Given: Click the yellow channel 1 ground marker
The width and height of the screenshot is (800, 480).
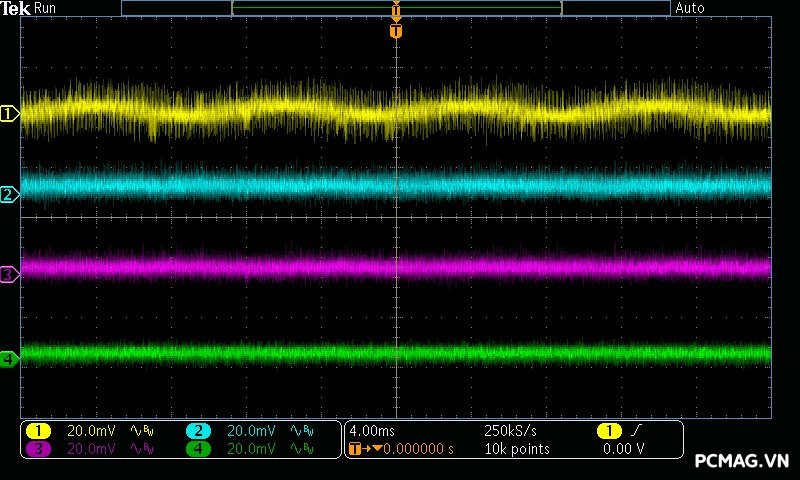Looking at the screenshot, I should point(9,114).
